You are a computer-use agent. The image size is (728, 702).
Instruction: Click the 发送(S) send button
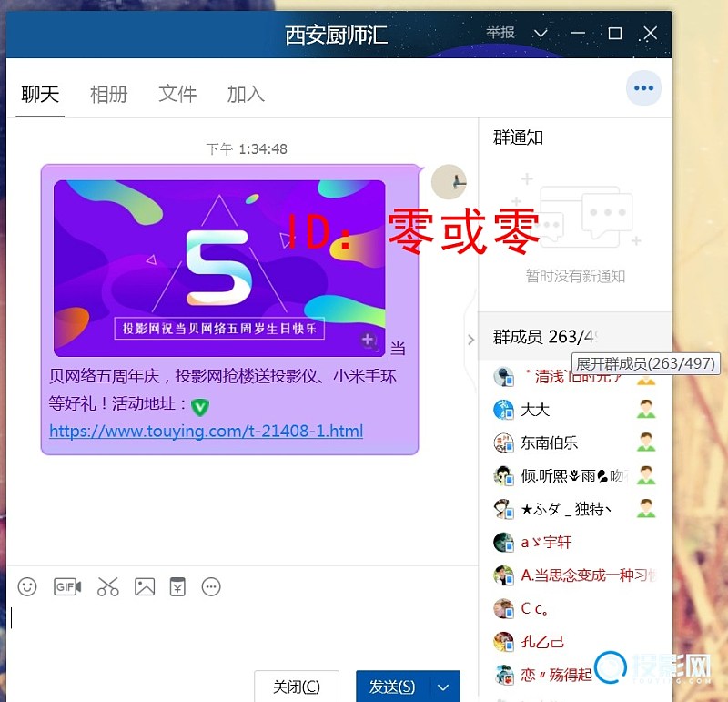coord(393,687)
